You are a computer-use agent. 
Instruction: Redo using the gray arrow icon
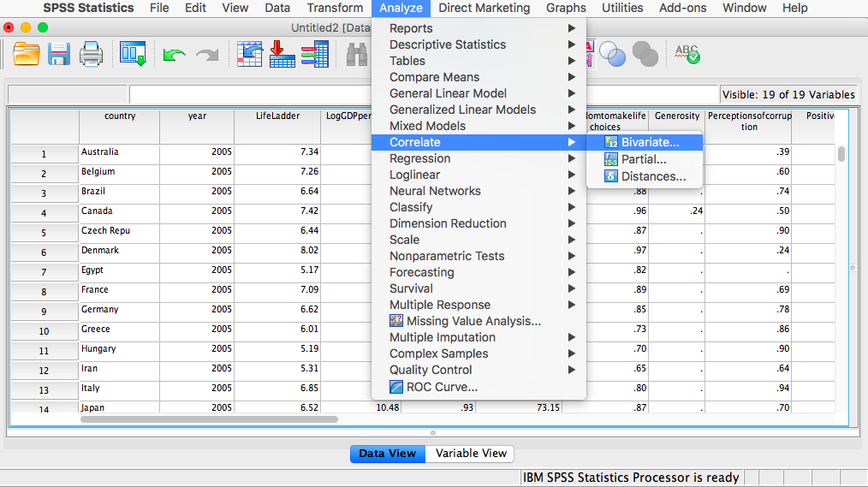pyautogui.click(x=207, y=55)
